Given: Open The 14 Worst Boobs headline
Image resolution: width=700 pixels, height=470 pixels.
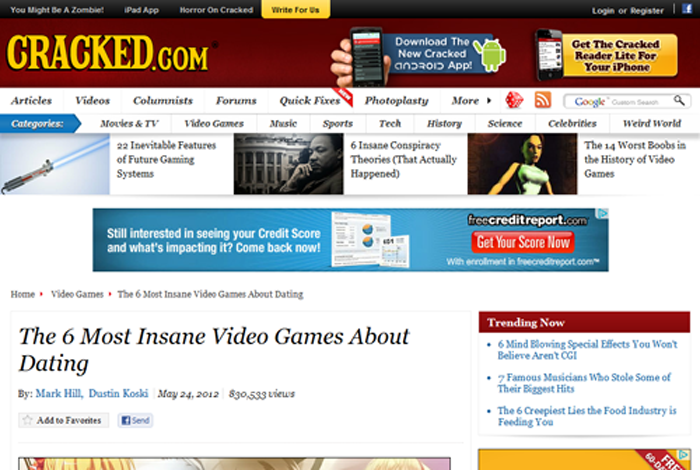Looking at the screenshot, I should 635,159.
